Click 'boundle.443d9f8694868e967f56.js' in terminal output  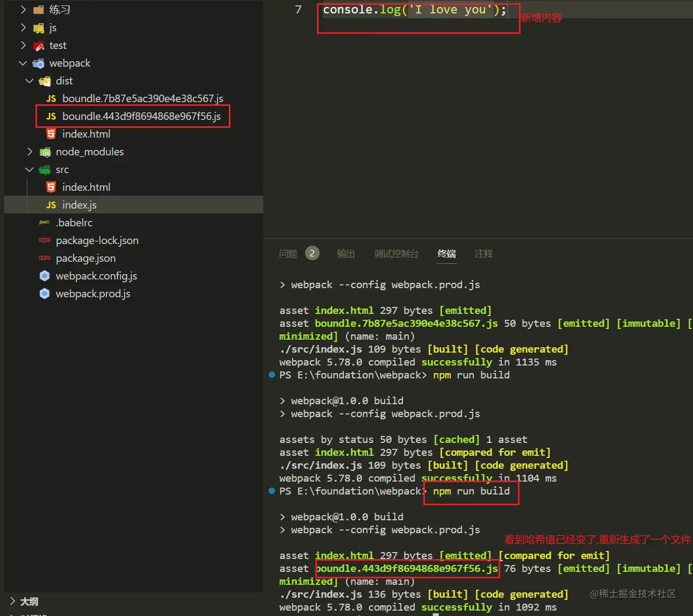[x=407, y=569]
